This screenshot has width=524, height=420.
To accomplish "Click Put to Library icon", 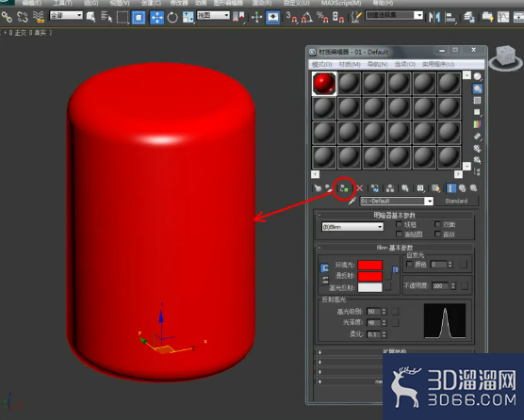I will coord(405,188).
